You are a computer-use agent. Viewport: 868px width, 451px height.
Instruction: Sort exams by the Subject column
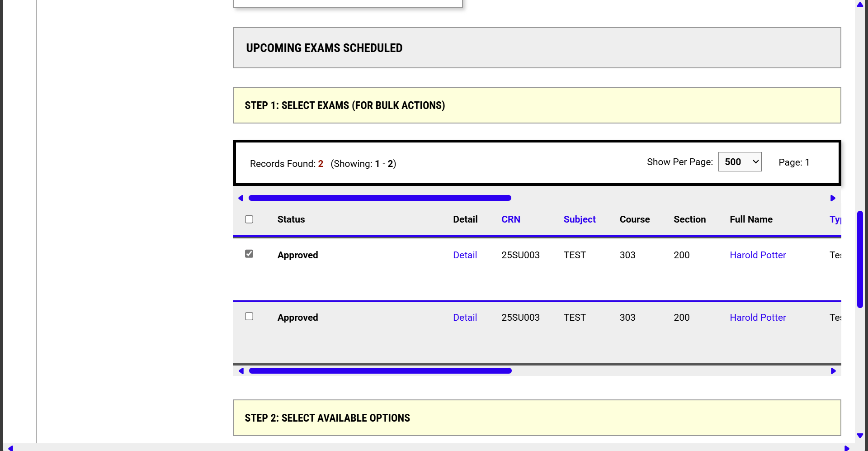(579, 219)
